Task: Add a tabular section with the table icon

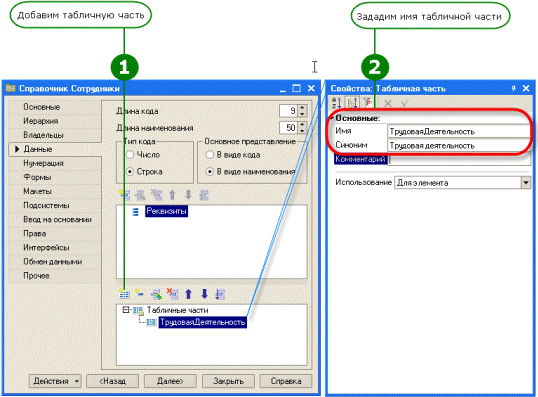Action: coord(124,294)
